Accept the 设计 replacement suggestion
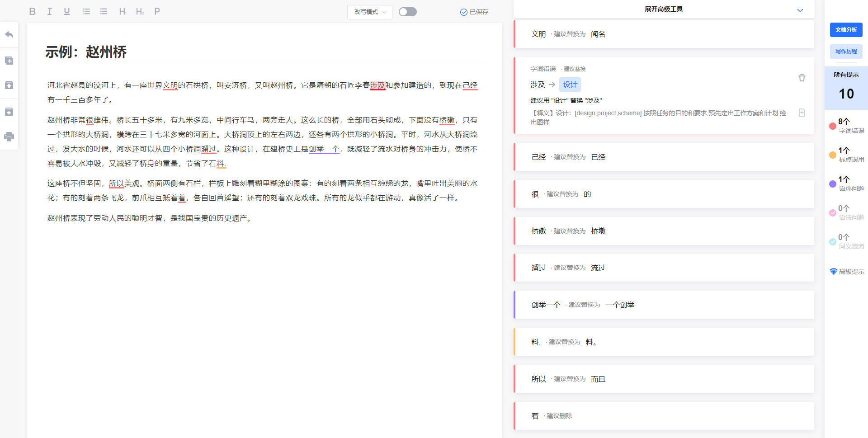This screenshot has width=868, height=438. pyautogui.click(x=570, y=85)
